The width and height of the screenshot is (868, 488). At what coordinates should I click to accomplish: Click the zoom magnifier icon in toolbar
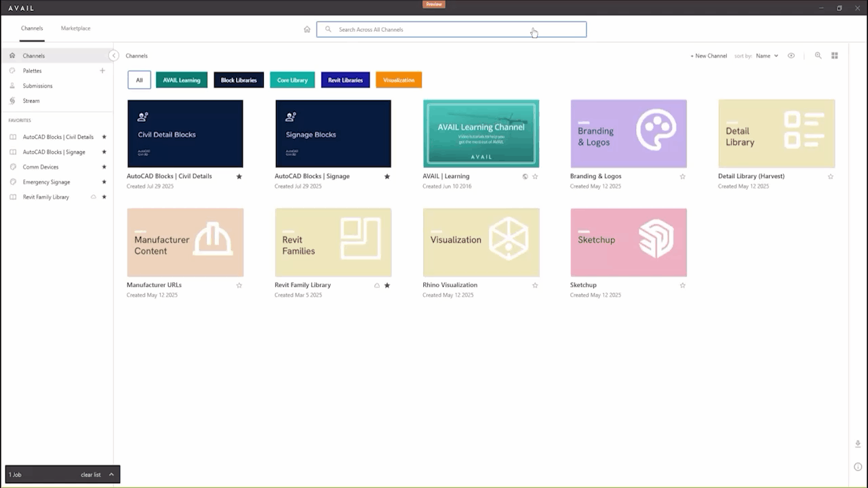(x=818, y=56)
